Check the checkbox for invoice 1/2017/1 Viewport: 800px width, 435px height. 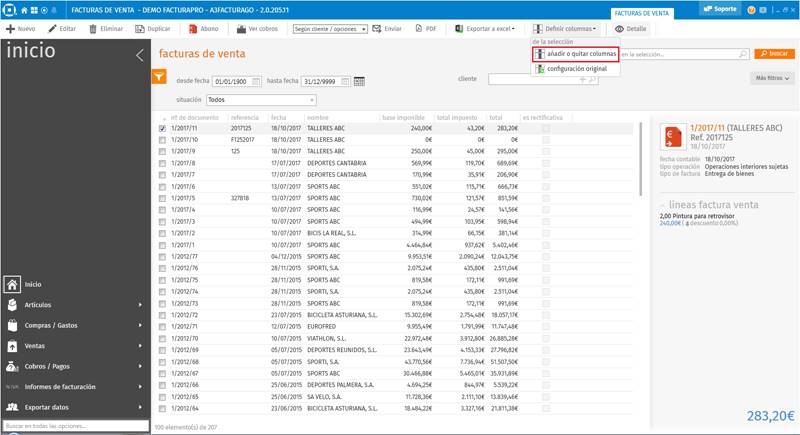(x=162, y=245)
